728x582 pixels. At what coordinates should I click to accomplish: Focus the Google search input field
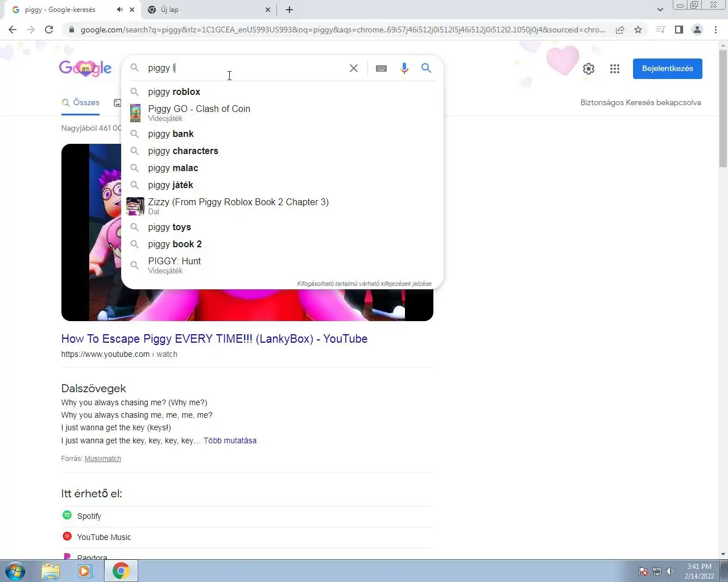pyautogui.click(x=245, y=68)
